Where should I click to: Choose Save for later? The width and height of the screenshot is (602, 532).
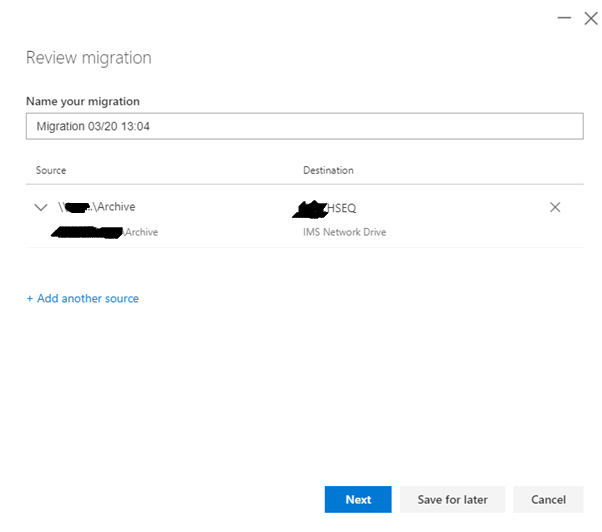pyautogui.click(x=452, y=500)
